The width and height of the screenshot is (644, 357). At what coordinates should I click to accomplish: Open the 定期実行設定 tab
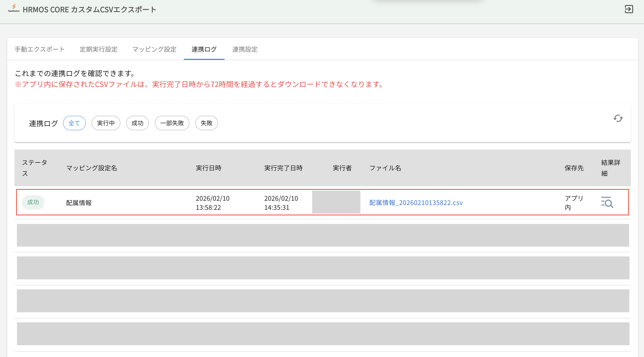[99, 49]
